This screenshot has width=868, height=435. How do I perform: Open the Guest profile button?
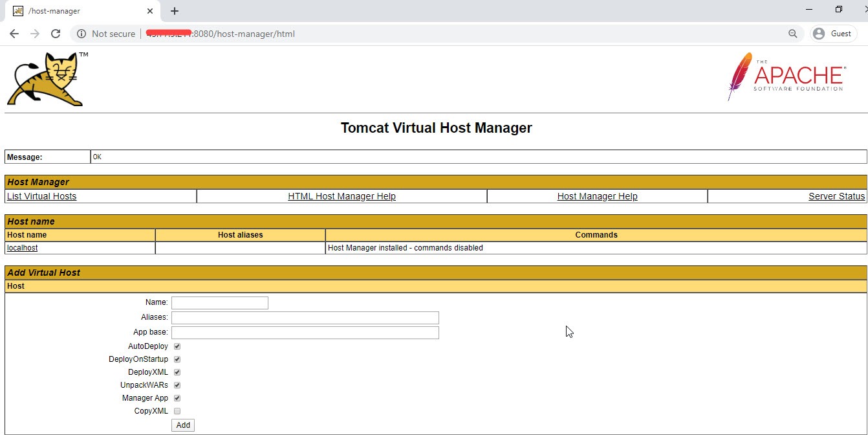(834, 34)
